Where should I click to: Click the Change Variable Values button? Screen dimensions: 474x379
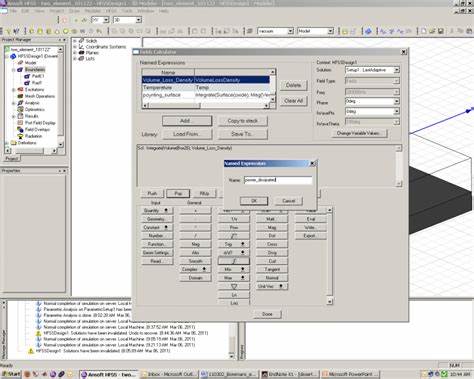359,133
